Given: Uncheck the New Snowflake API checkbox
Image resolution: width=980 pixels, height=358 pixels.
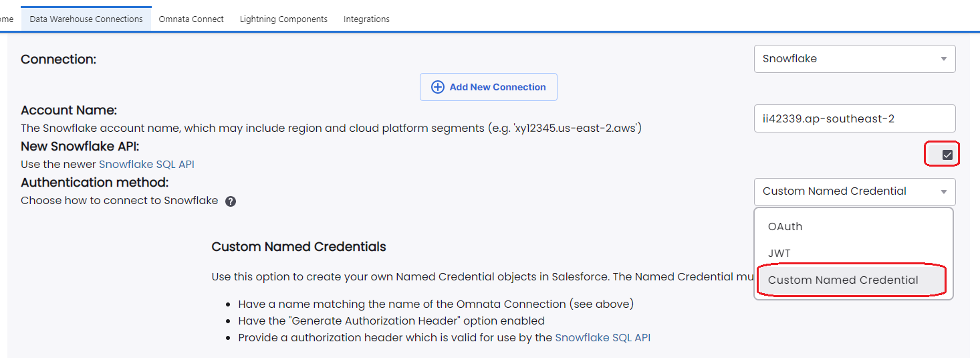Looking at the screenshot, I should 947,155.
